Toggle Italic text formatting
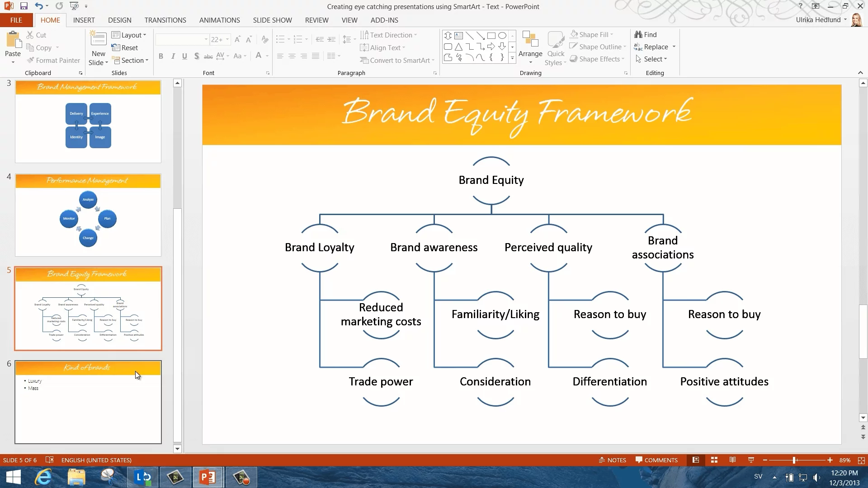868x488 pixels. tap(173, 56)
